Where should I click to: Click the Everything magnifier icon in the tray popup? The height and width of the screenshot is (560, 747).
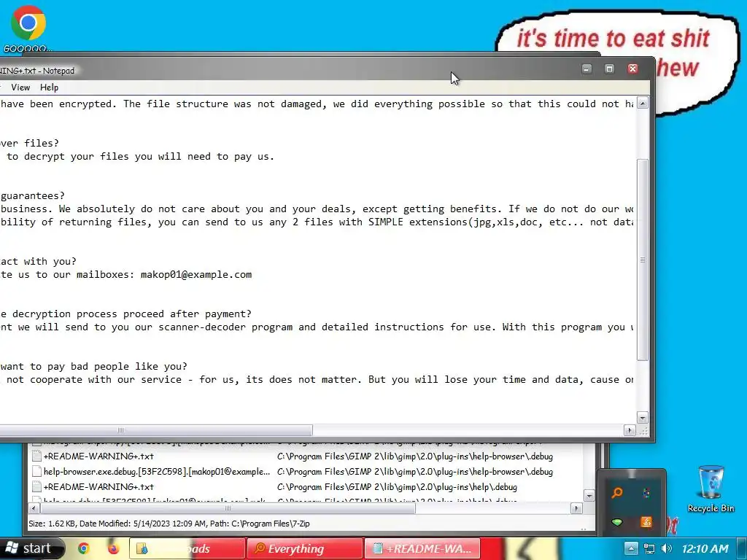click(617, 493)
